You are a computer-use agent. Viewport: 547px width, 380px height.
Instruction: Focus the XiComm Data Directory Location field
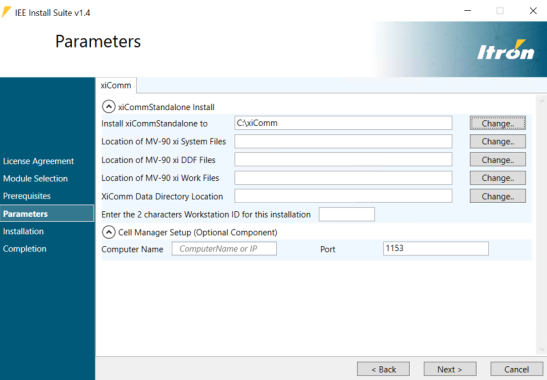[343, 196]
